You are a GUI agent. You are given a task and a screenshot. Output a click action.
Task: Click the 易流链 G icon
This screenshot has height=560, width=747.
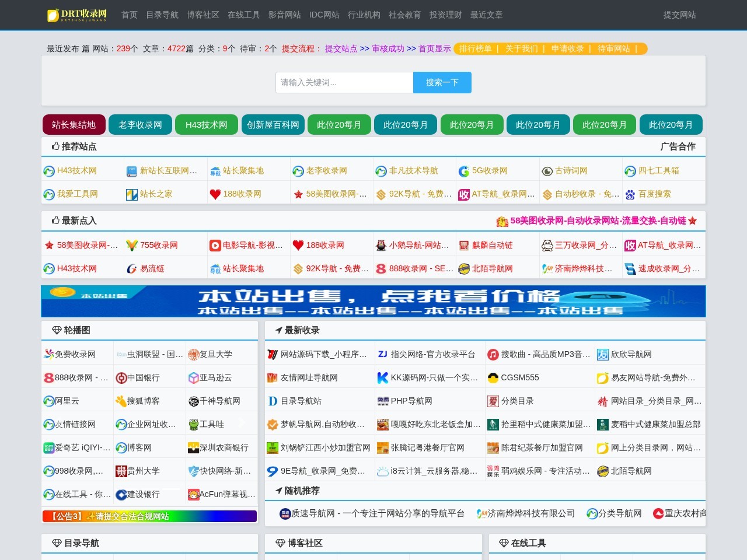tap(132, 269)
